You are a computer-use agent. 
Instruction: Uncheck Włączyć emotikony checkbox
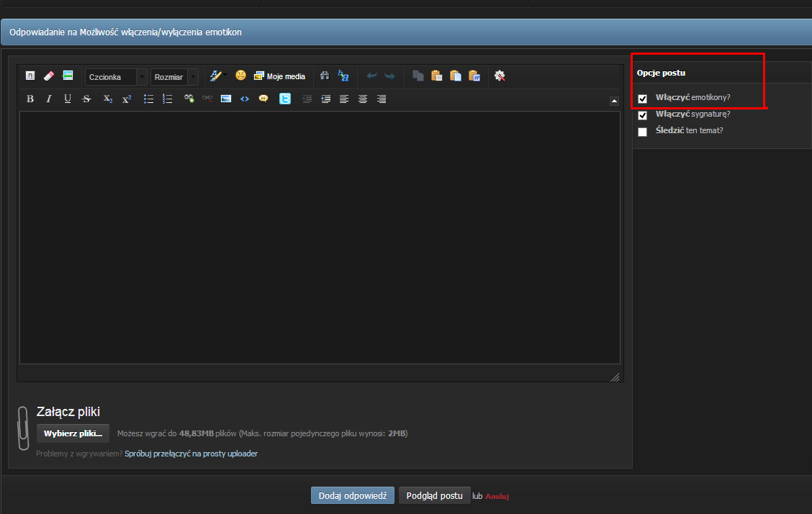[643, 99]
